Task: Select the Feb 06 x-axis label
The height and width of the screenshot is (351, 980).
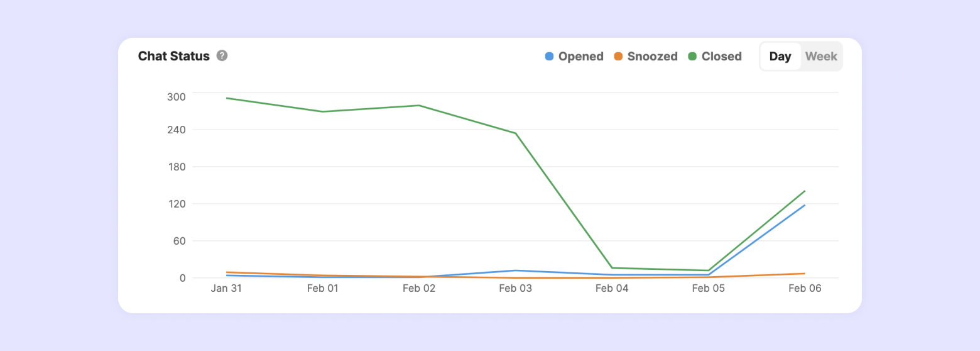Action: pyautogui.click(x=805, y=288)
